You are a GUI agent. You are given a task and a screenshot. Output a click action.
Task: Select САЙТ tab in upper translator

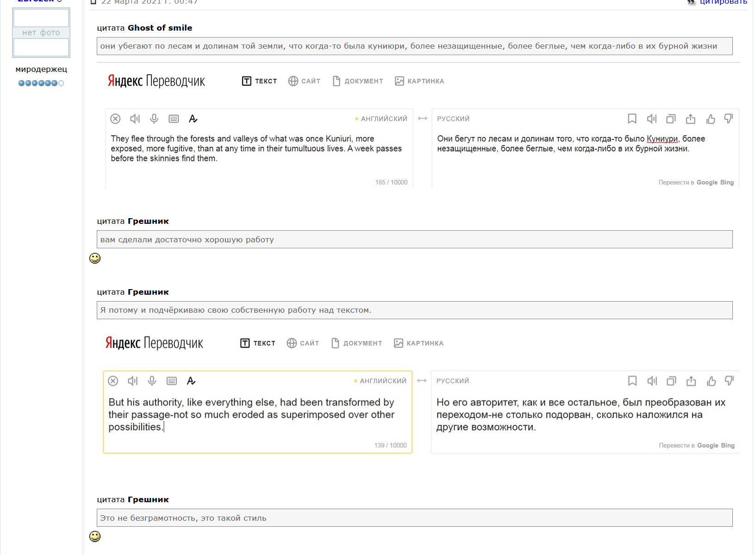tap(304, 81)
